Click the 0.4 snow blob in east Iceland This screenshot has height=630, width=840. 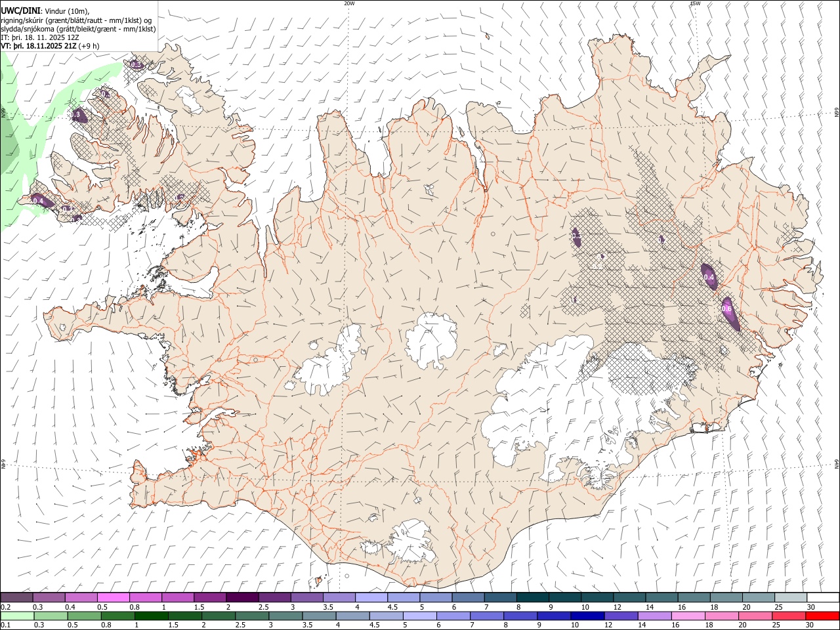[709, 276]
